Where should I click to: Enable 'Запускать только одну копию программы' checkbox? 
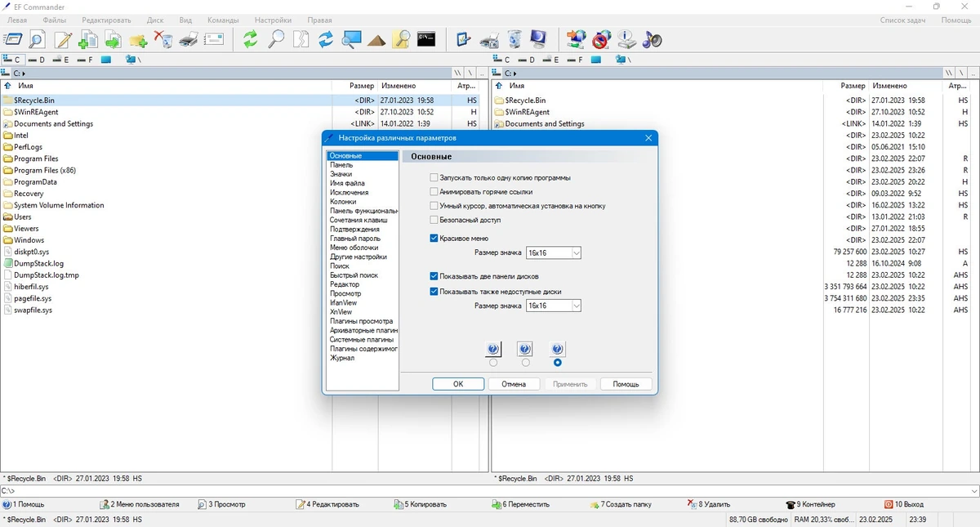434,177
